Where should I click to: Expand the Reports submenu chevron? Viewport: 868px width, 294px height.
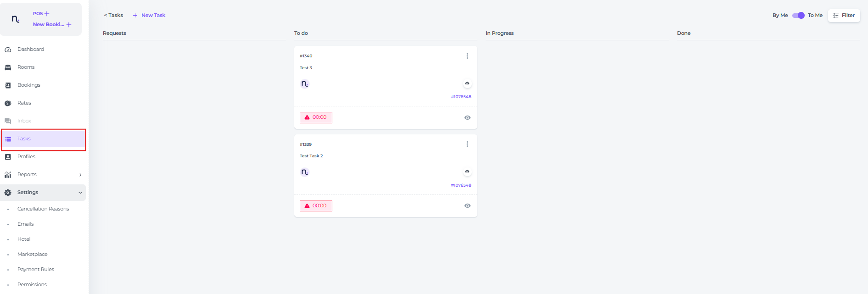80,175
